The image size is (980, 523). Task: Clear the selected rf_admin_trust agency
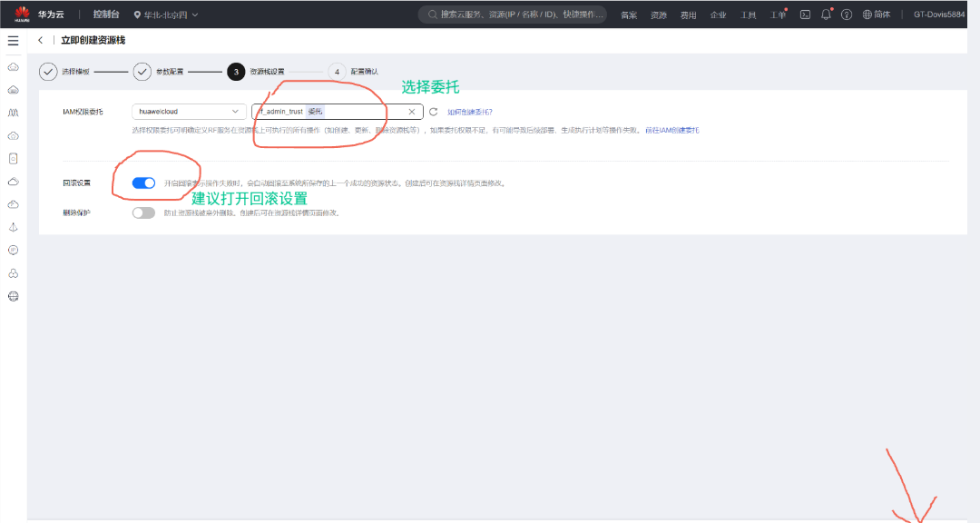click(x=411, y=112)
